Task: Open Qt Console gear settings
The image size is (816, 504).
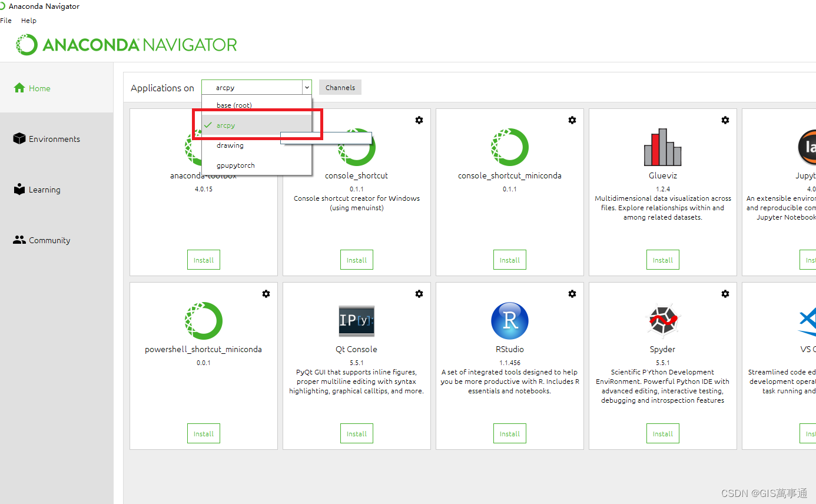Action: 419,294
